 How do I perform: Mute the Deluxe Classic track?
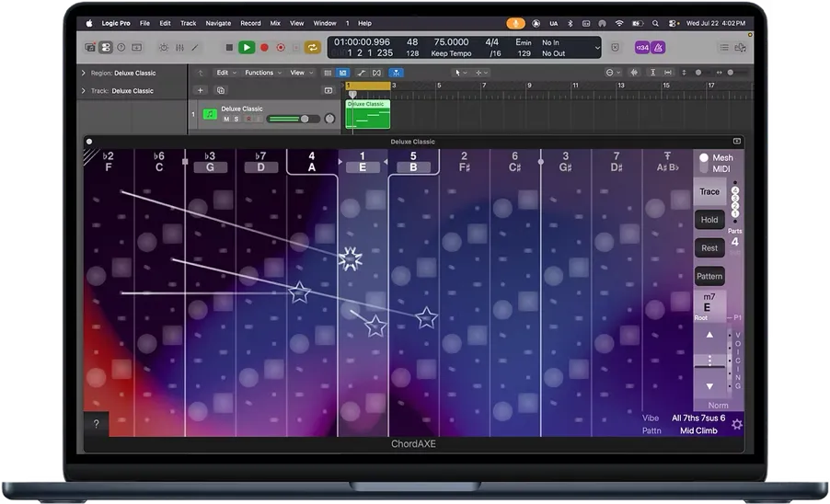226,119
